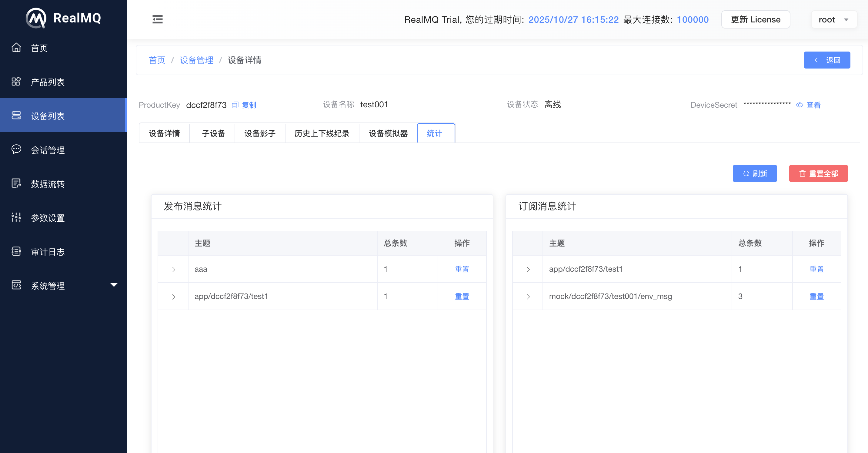Click the RealMQ logo icon

36,18
